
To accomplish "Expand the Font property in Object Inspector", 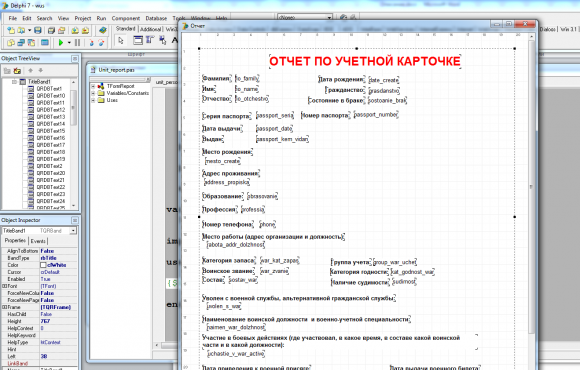I will tap(4, 286).
